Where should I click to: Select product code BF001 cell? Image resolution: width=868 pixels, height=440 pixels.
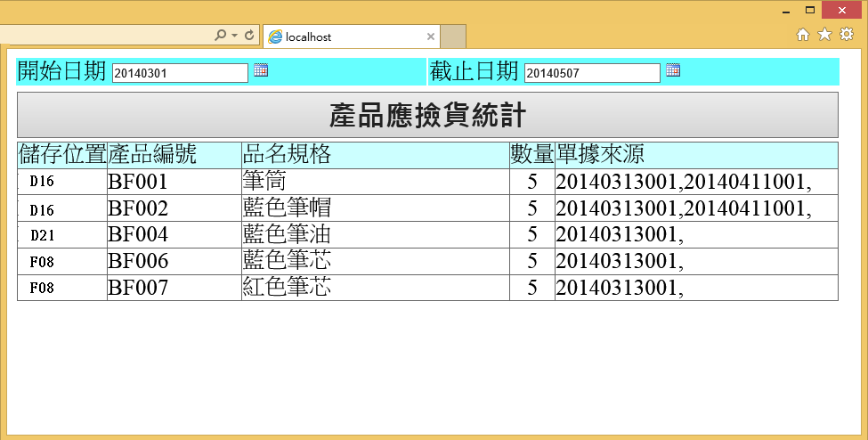pyautogui.click(x=138, y=182)
